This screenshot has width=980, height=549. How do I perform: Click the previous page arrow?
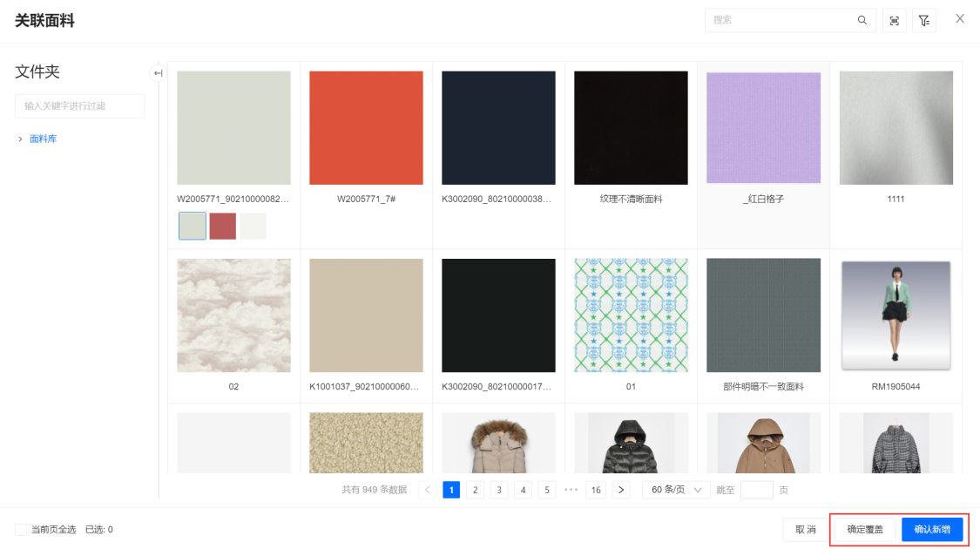tap(428, 490)
